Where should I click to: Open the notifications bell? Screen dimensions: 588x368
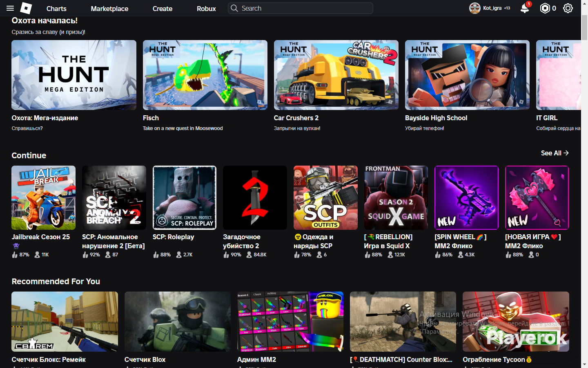pyautogui.click(x=525, y=8)
